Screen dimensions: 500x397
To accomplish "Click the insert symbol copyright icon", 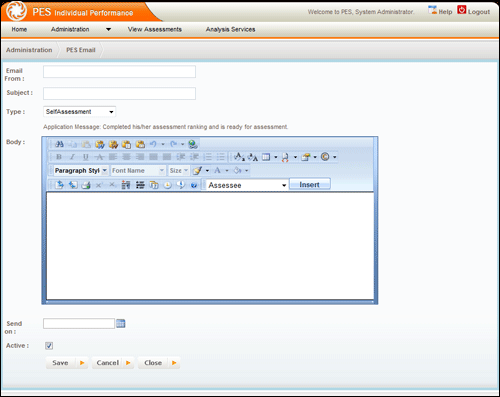I will [x=325, y=157].
